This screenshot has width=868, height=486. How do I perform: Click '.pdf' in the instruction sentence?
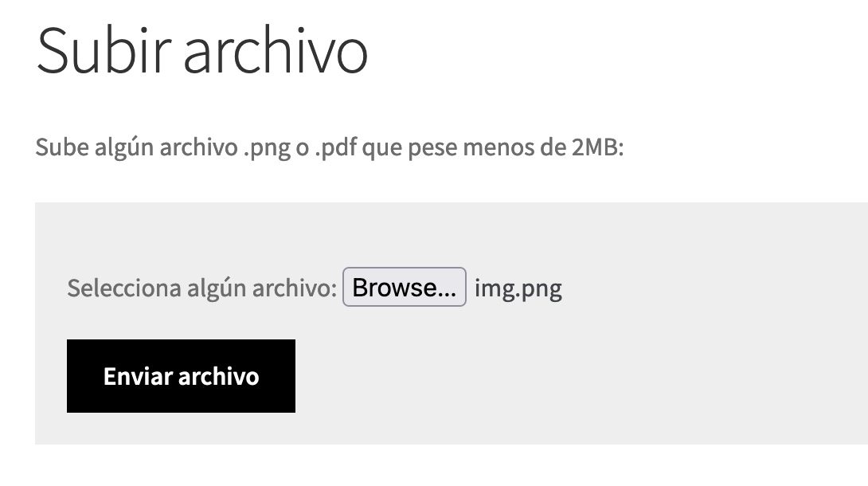[x=335, y=148]
